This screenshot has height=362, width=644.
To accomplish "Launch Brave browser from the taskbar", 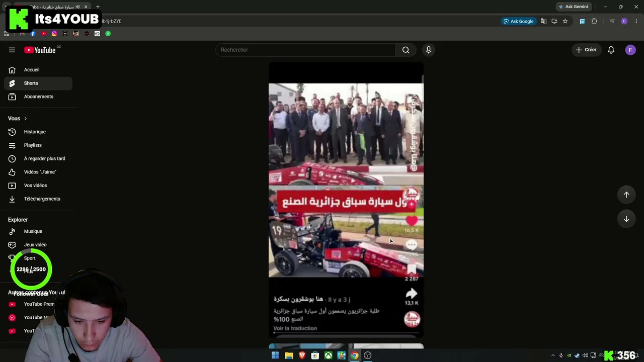I will 302,355.
